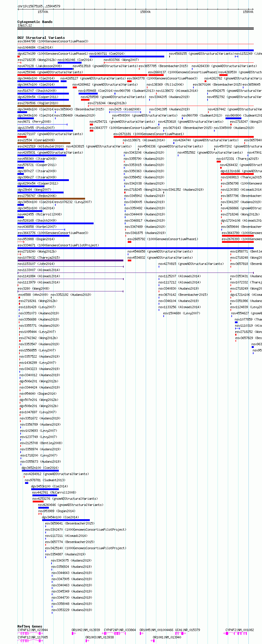Open nsv9671 (Perry2008) variant

(x=34, y=122)
